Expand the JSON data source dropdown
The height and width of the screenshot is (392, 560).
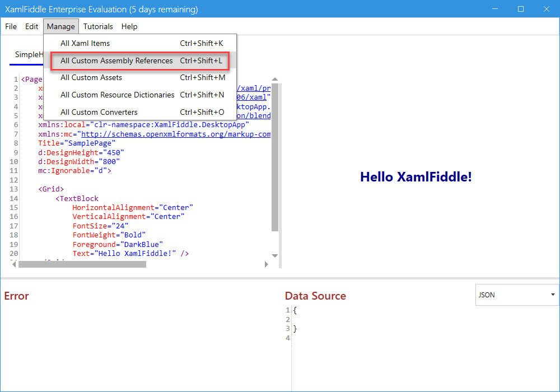pos(517,295)
